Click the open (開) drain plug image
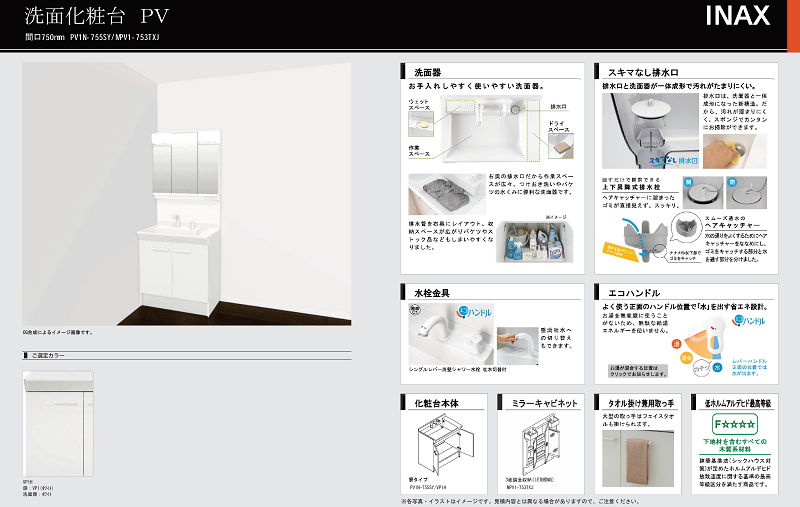The image size is (800, 507). click(703, 193)
